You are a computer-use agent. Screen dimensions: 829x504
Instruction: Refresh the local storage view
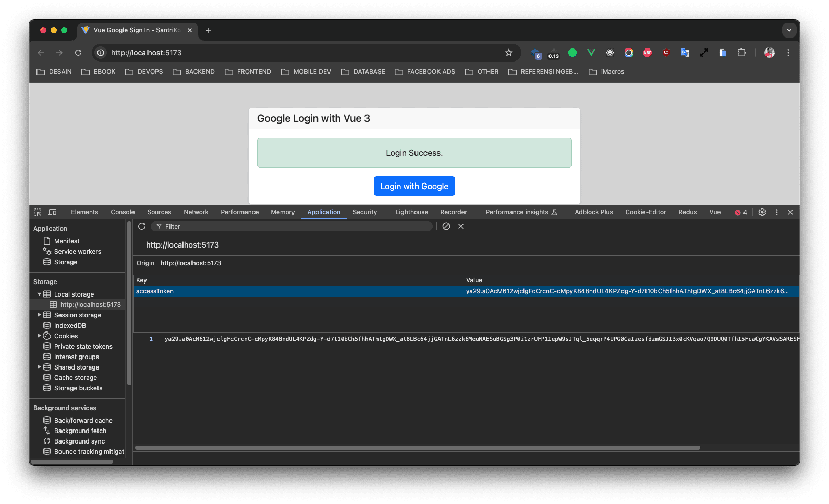click(142, 226)
